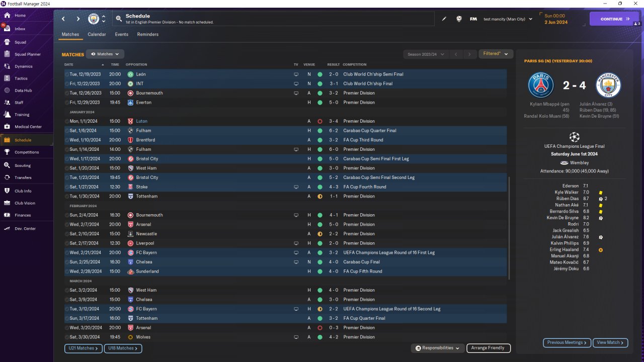Click the UEFA Champions League Final title
644x362 pixels.
coord(574,146)
